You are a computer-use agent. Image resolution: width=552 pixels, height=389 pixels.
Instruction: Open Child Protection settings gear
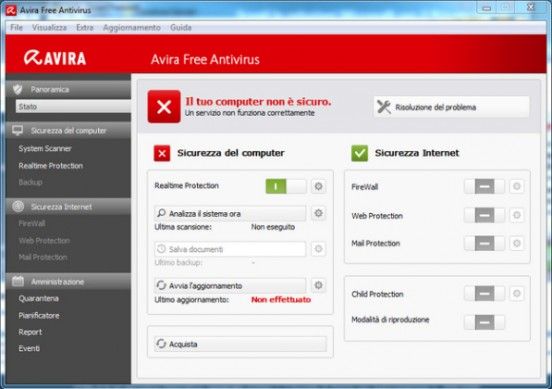coord(516,293)
